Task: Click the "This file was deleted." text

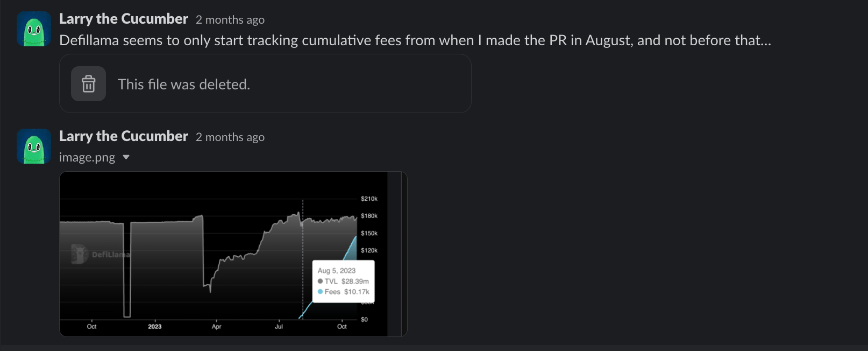Action: click(184, 85)
